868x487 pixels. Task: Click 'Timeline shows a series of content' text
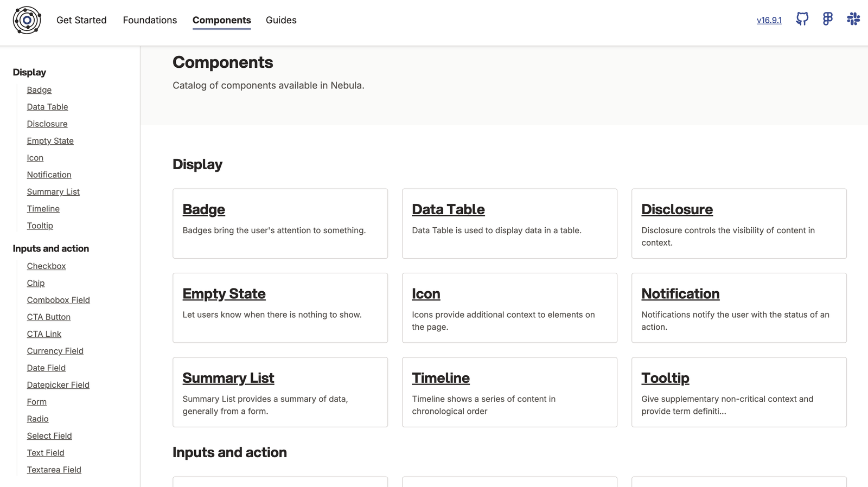point(484,405)
